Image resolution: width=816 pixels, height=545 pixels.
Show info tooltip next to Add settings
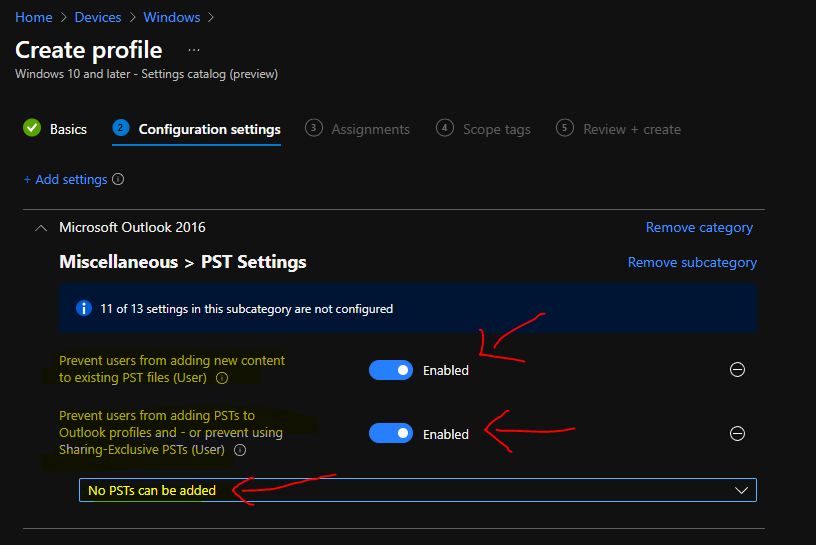click(x=118, y=180)
